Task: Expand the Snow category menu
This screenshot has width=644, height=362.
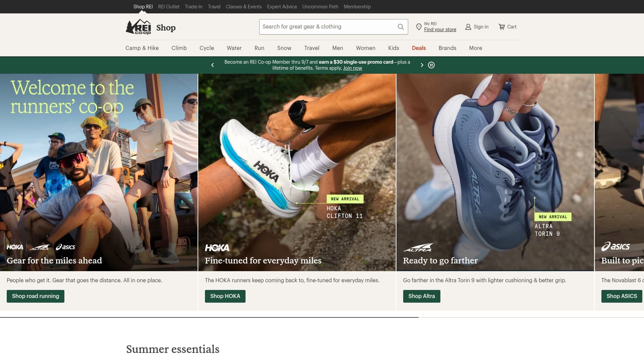Action: coord(284,48)
